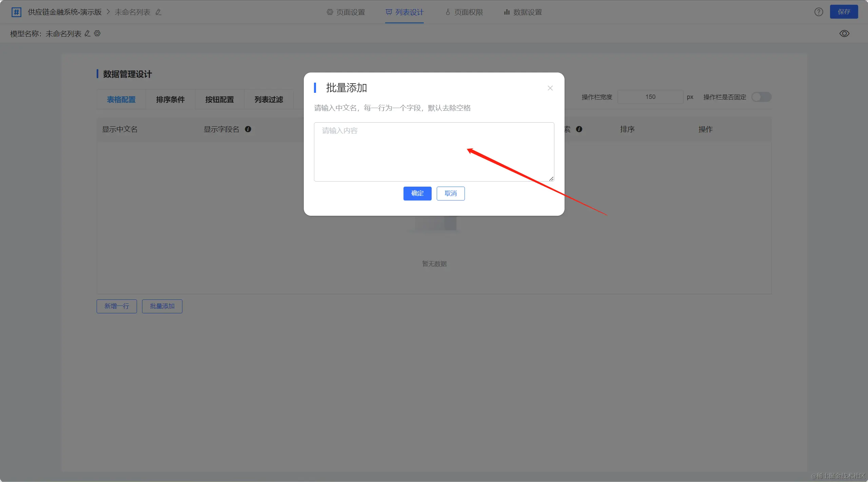Viewport: 868px width, 482px height.
Task: Open model settings gear icon
Action: [97, 34]
